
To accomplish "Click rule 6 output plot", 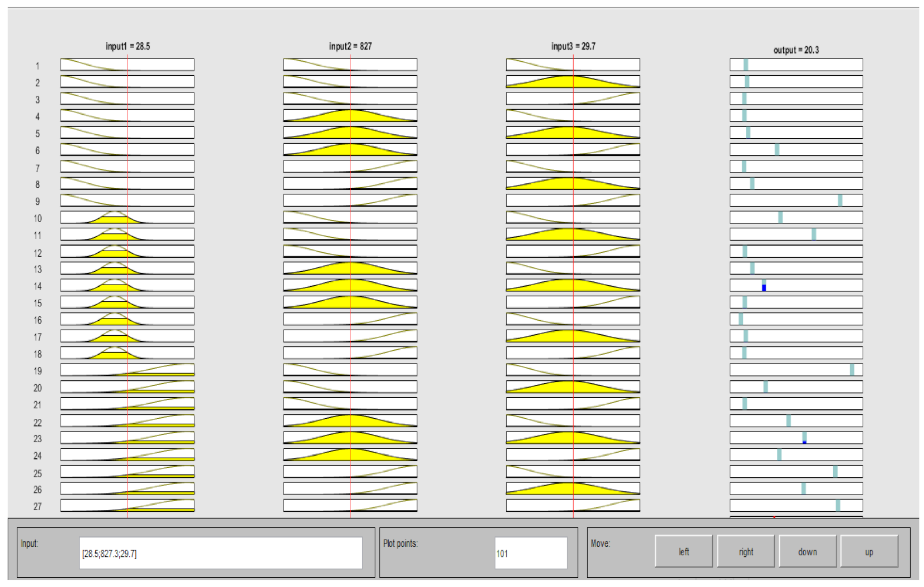I will 796,149.
